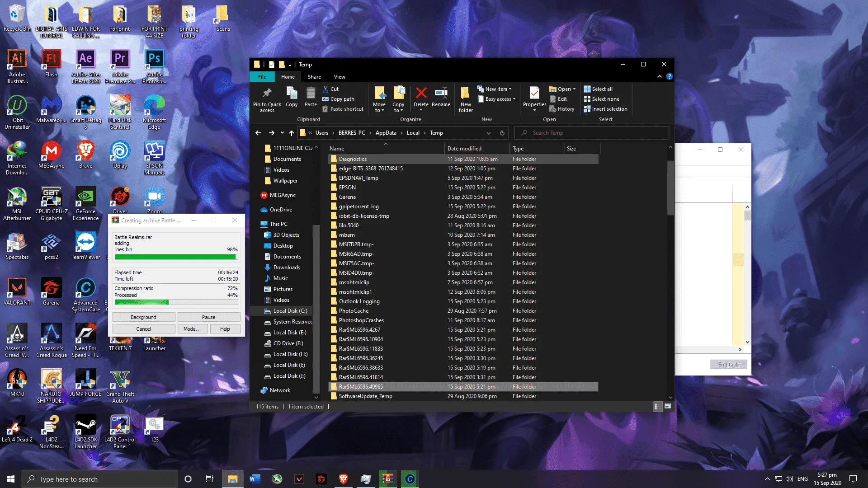This screenshot has width=868, height=488.
Task: Open VALORANT desktop shortcut
Action: click(17, 291)
